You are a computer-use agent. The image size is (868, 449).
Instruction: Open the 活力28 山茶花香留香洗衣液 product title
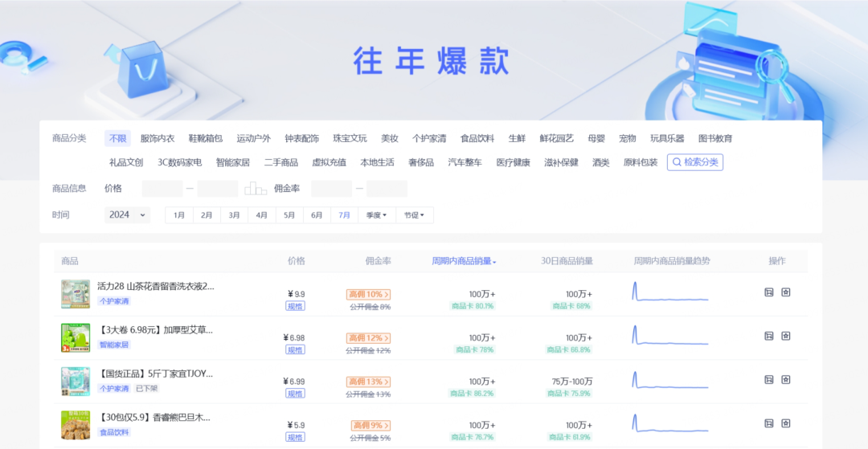click(x=156, y=287)
